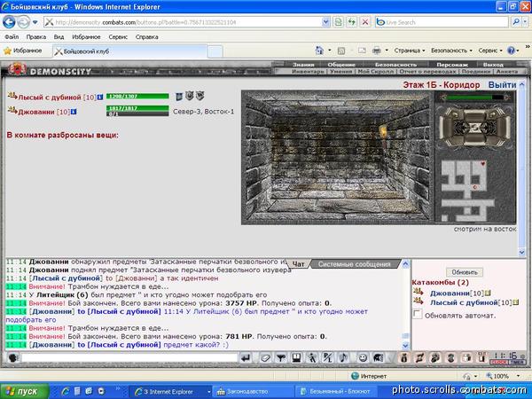Screen dimensions: 532x399
Task: Click the P/L transliteration icon
Action: pyautogui.click(x=328, y=357)
